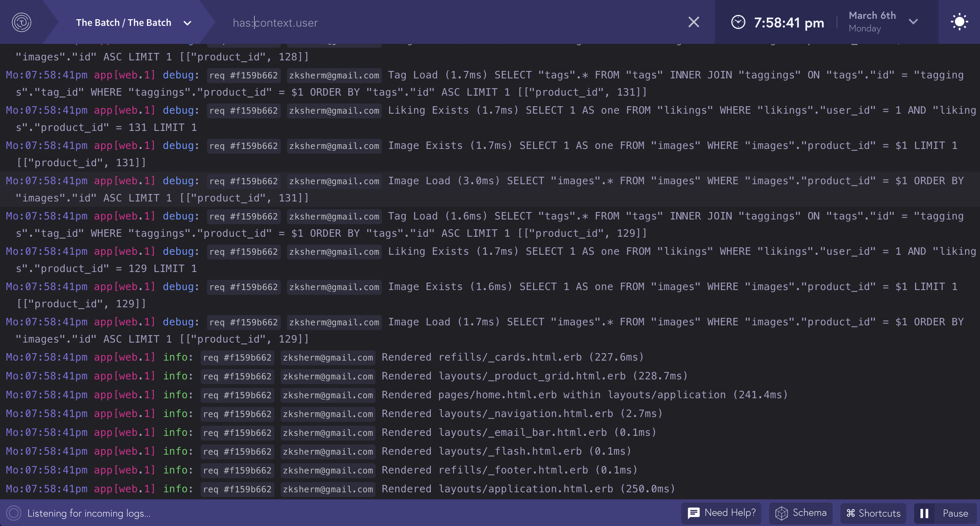This screenshot has height=526, width=980.
Task: Open the Shortcuts panel
Action: tap(873, 513)
